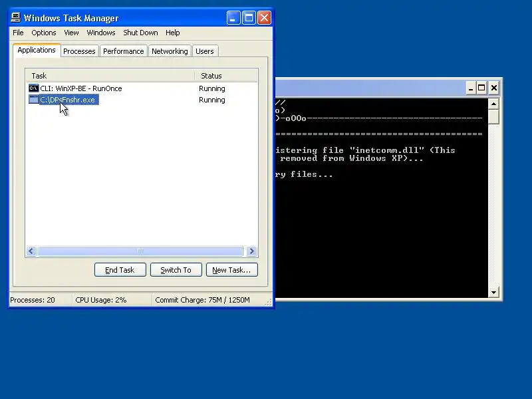Click the "removed from Windows XP)..." console line
Image resolution: width=532 pixels, height=399 pixels.
pyautogui.click(x=352, y=158)
